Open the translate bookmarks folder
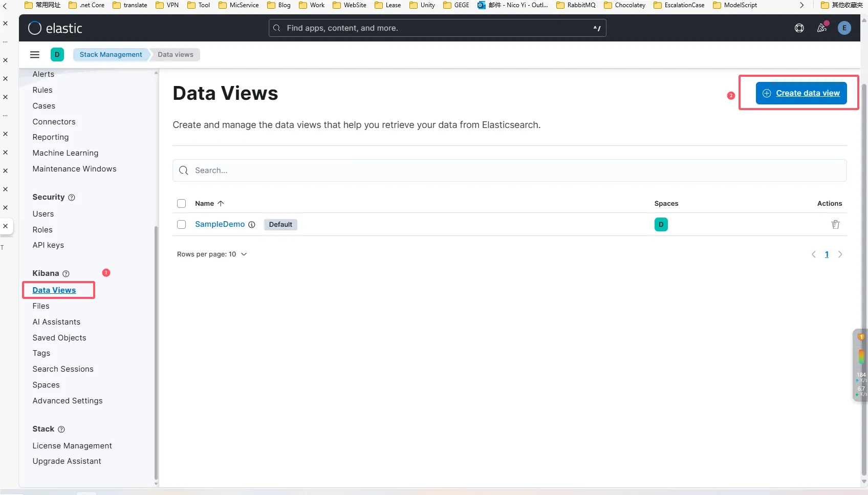 130,5
